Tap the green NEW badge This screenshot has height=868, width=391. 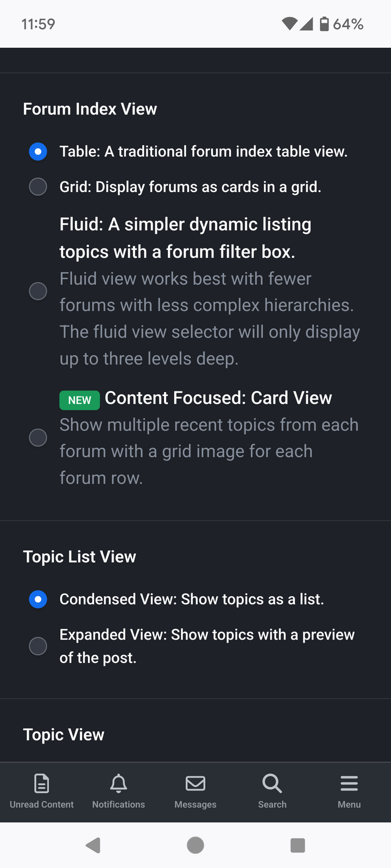[x=80, y=400]
